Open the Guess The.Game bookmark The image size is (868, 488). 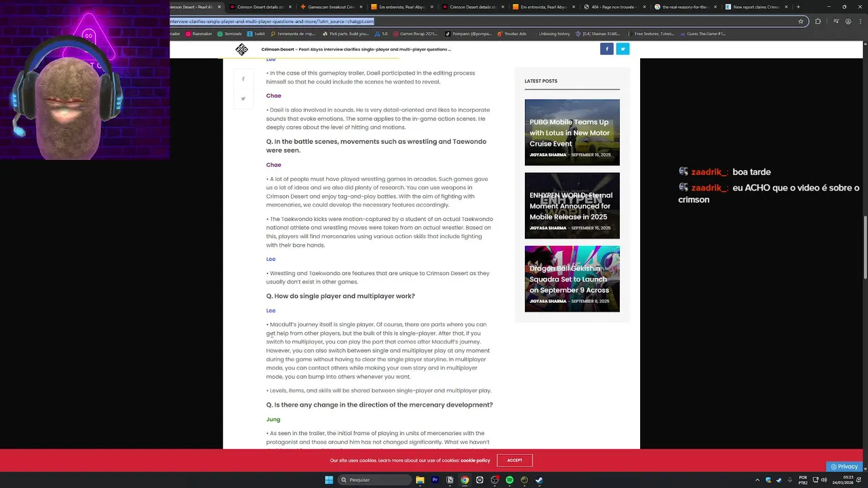(x=703, y=33)
